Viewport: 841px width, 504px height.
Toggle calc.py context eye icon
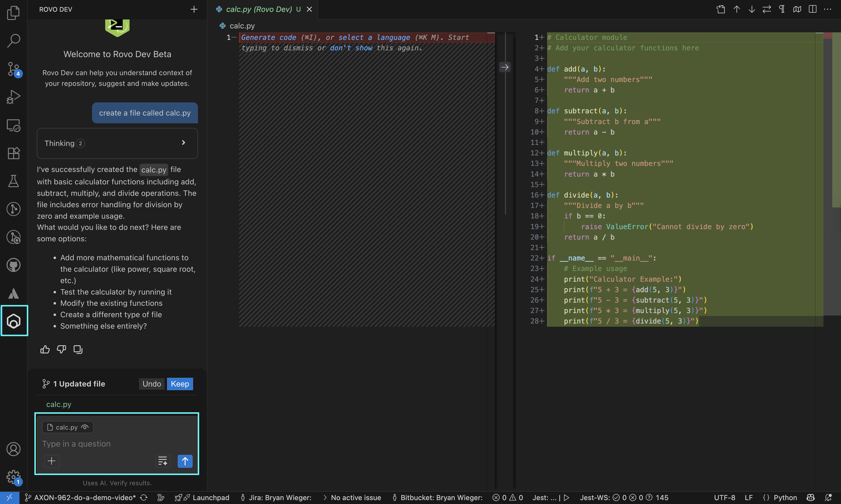click(x=85, y=427)
